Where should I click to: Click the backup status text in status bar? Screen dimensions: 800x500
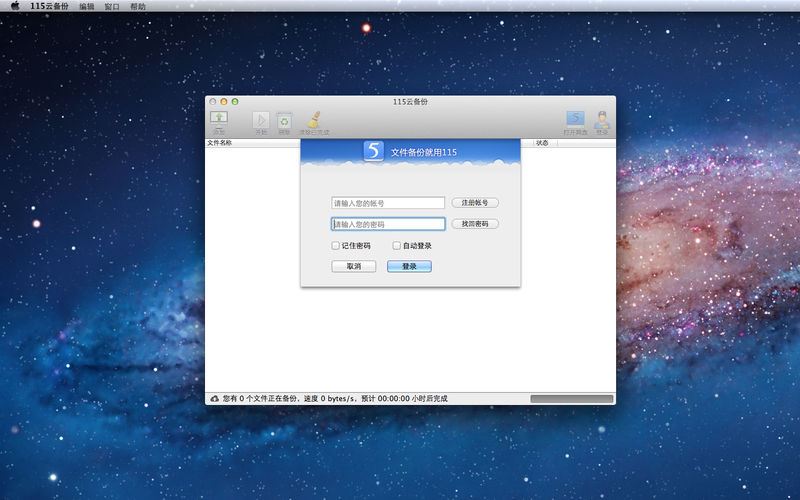tap(335, 398)
